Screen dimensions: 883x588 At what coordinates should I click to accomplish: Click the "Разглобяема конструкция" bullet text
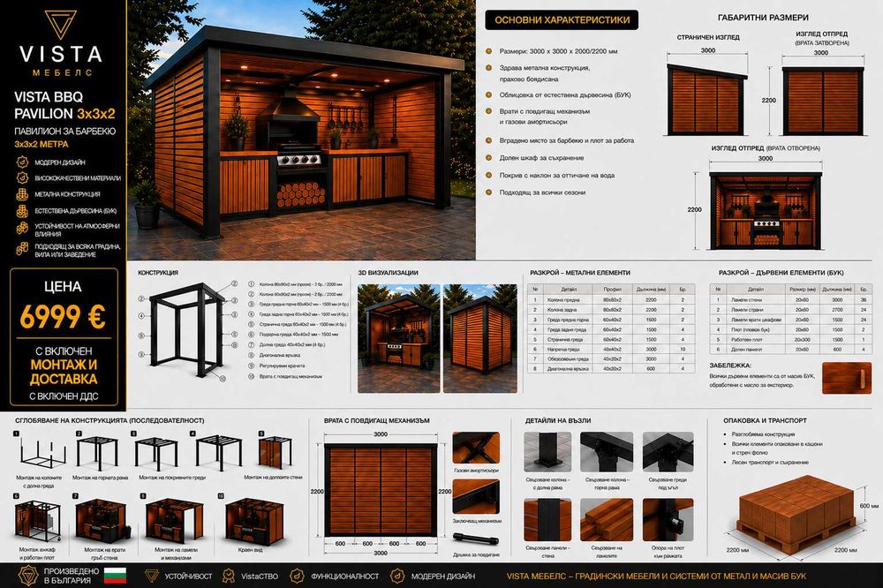coord(764,434)
